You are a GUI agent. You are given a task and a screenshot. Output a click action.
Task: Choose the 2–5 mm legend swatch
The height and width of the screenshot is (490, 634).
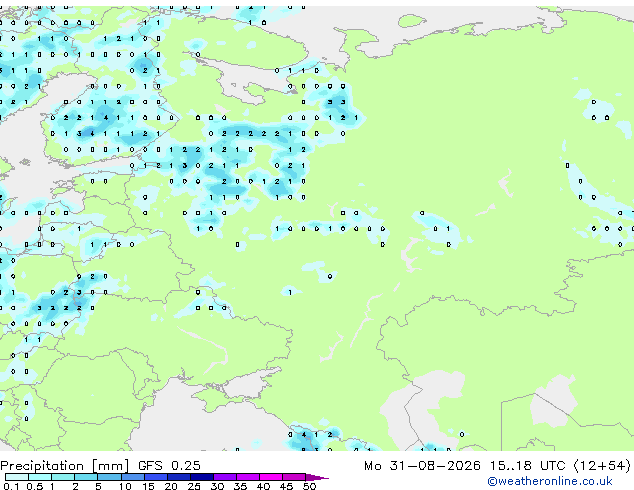pyautogui.click(x=86, y=477)
